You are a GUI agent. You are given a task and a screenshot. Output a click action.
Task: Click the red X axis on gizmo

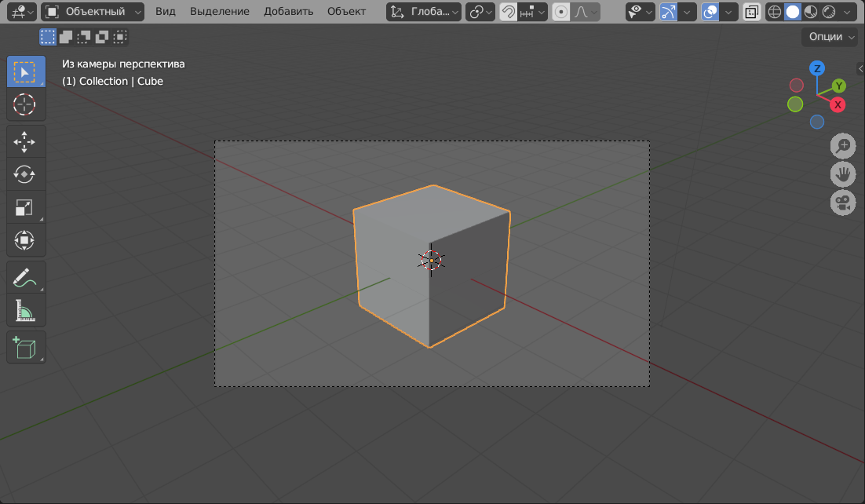point(838,104)
